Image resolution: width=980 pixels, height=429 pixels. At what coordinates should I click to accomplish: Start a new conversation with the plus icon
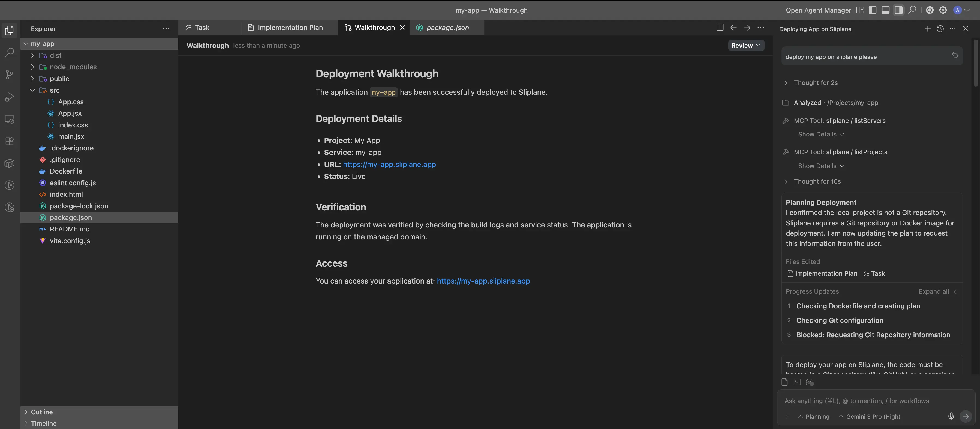point(927,29)
